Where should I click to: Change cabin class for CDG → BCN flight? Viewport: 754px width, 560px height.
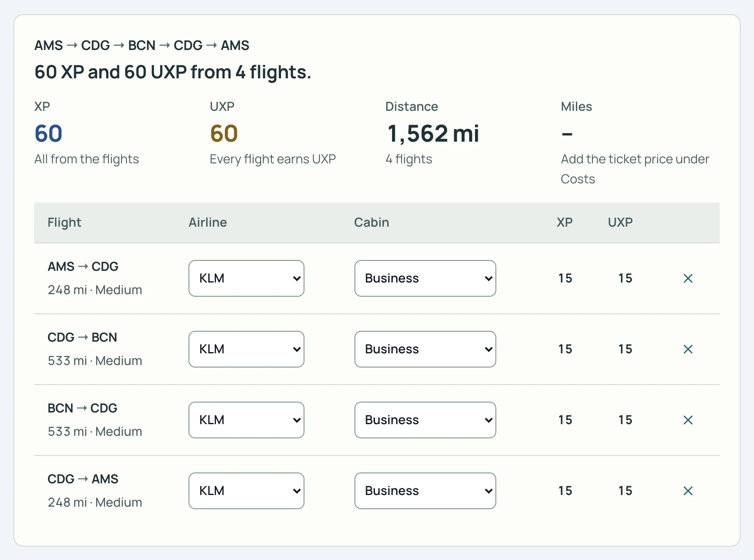coord(425,349)
